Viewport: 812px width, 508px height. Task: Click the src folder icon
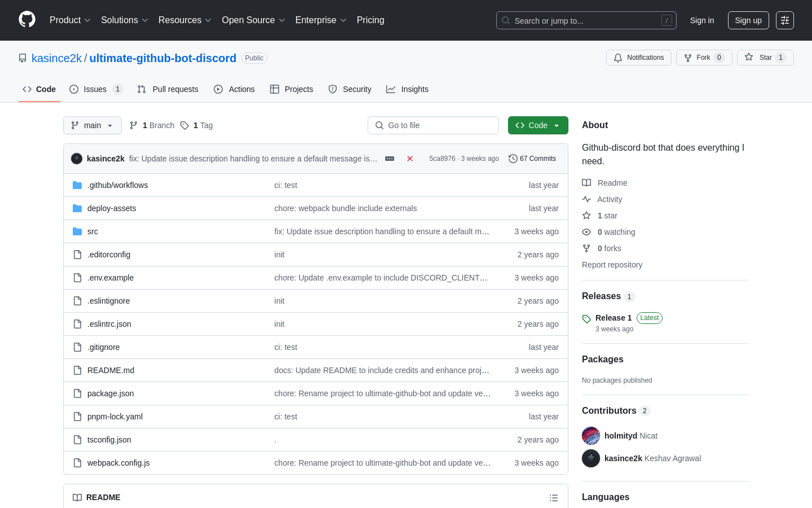(77, 231)
